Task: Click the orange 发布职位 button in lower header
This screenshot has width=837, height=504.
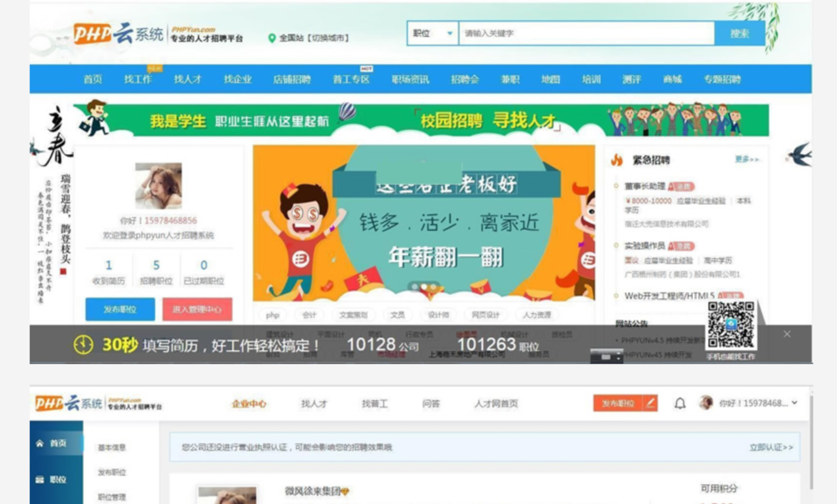Action: pyautogui.click(x=618, y=403)
